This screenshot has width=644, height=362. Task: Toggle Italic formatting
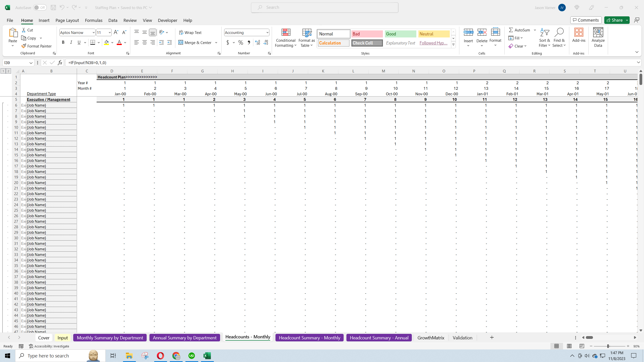pyautogui.click(x=71, y=42)
